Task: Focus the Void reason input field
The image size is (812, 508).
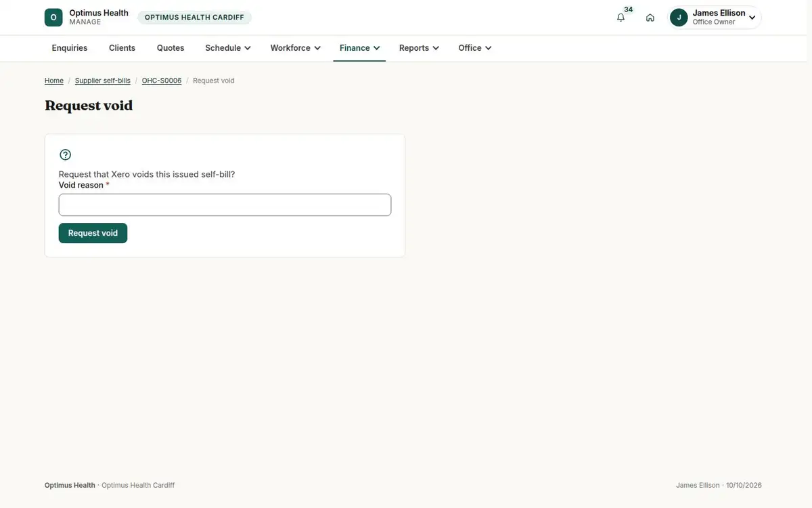Action: (225, 205)
